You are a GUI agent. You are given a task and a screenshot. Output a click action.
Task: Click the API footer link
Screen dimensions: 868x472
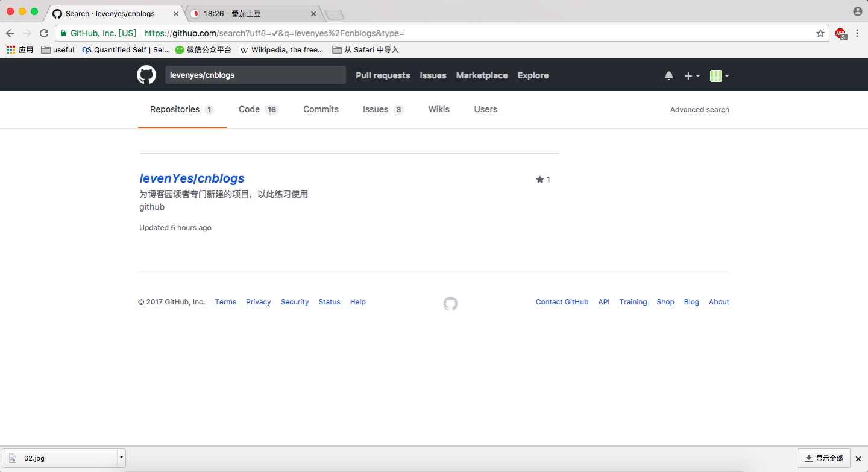coord(604,302)
